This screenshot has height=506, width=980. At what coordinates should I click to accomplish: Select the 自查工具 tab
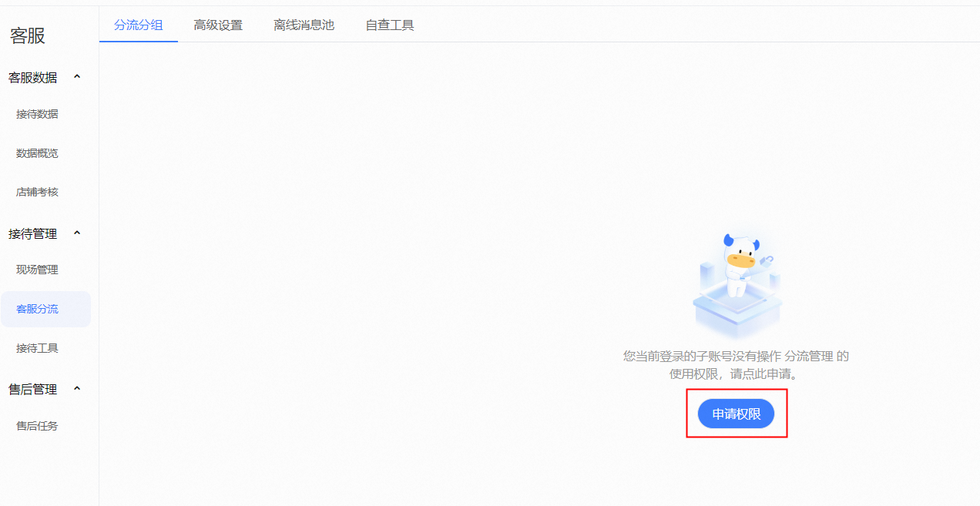coord(390,25)
